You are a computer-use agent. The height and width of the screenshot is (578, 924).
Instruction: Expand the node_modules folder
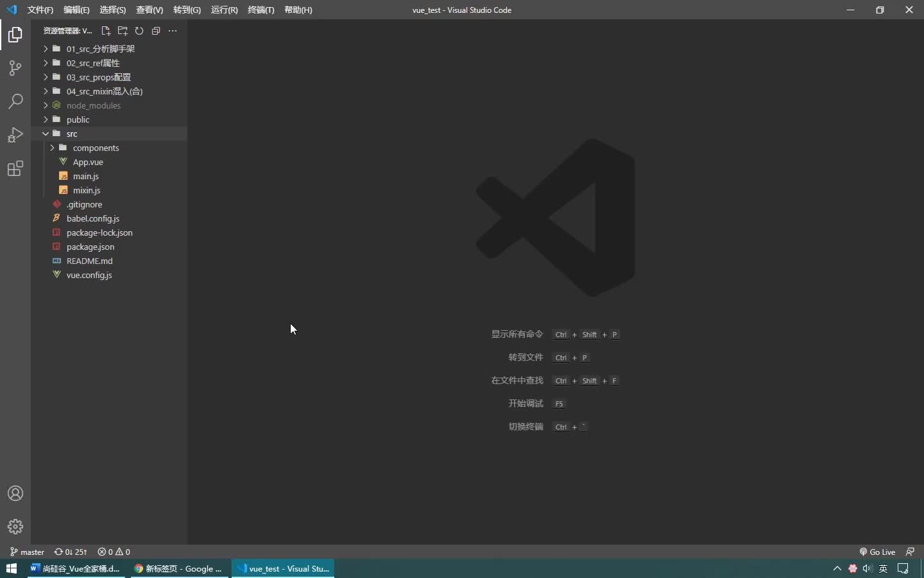(109, 105)
